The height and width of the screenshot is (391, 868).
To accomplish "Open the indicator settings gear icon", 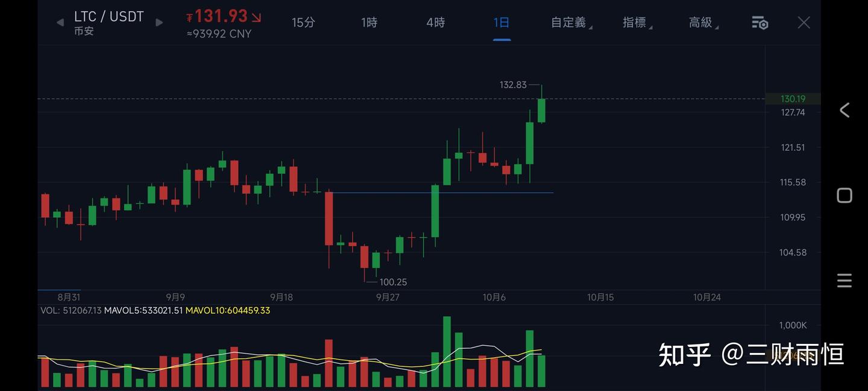I will pos(759,22).
